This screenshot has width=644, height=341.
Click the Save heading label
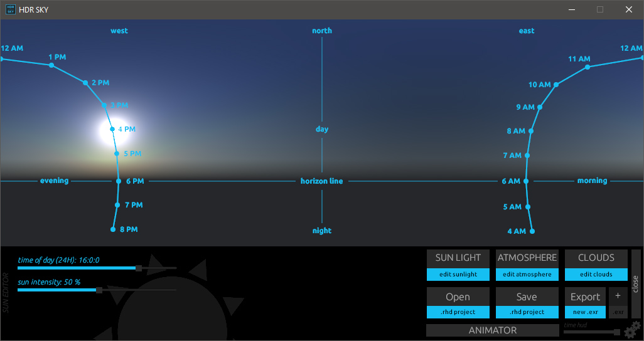[527, 296]
